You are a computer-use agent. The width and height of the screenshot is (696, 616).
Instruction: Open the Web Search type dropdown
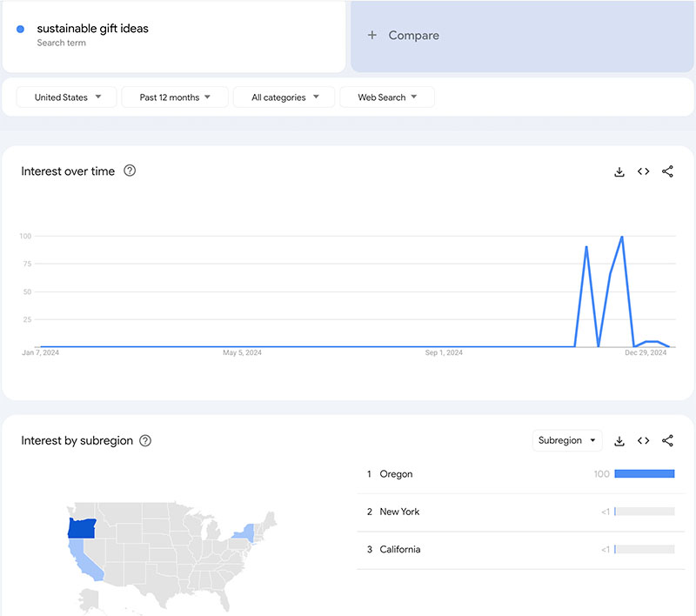pos(386,97)
